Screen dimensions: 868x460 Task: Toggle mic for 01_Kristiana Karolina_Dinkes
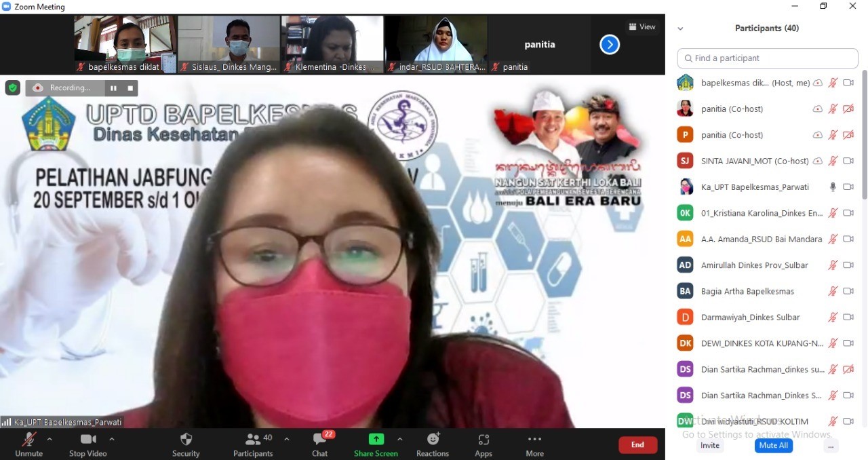[833, 213]
